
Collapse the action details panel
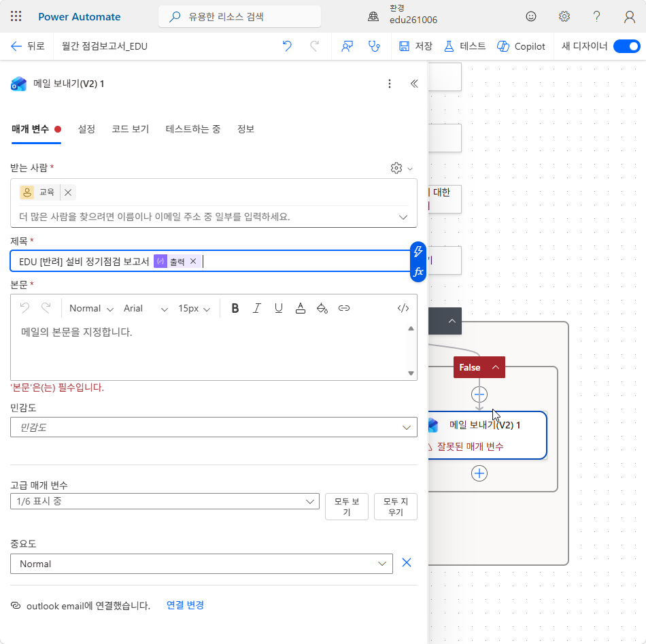point(414,84)
